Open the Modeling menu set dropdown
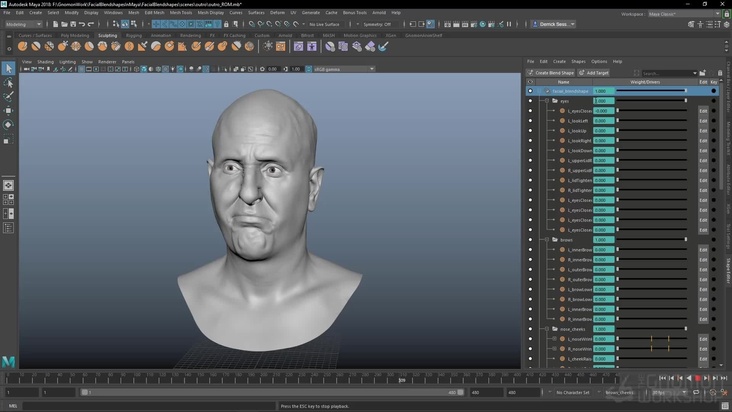The width and height of the screenshot is (732, 412). pos(24,24)
